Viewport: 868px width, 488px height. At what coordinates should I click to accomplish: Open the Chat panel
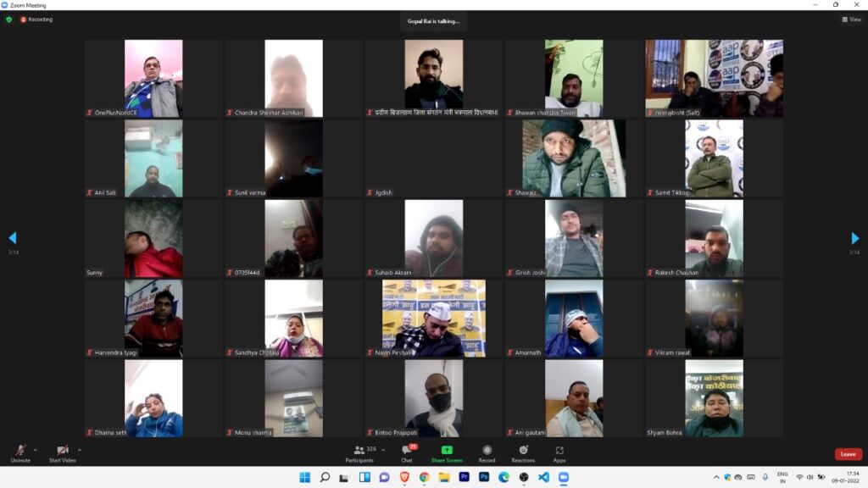tap(407, 452)
